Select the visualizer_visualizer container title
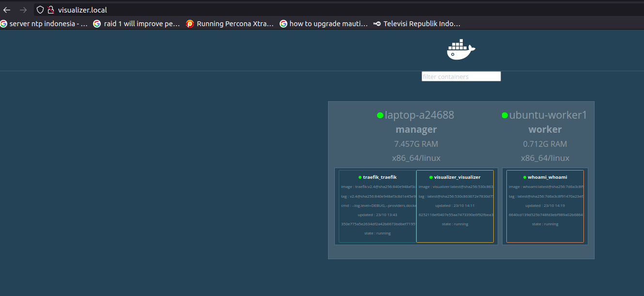The width and height of the screenshot is (644, 296). click(457, 177)
